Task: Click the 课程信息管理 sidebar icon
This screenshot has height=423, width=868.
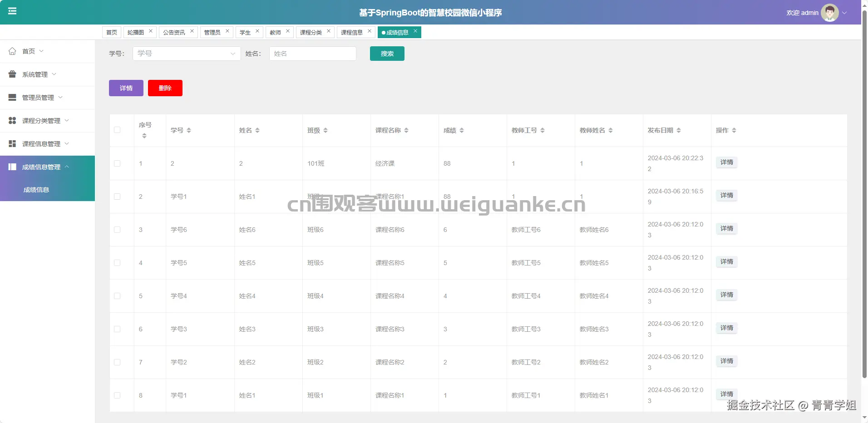Action: 12,144
